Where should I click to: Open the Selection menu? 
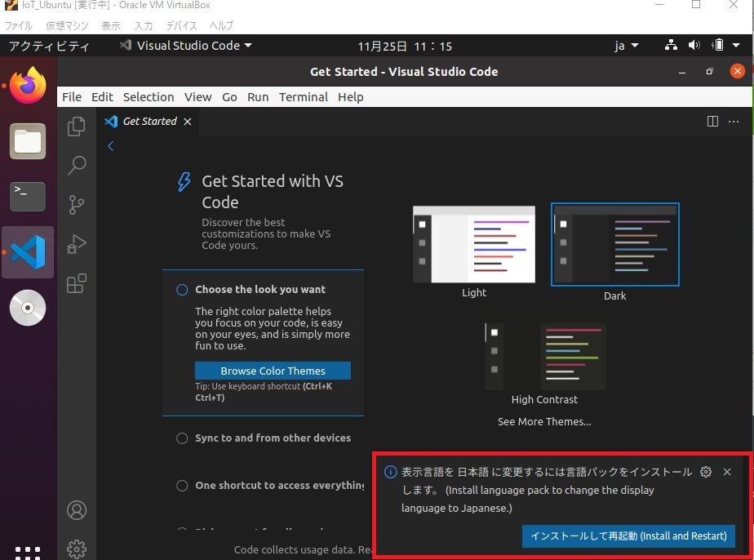[149, 97]
